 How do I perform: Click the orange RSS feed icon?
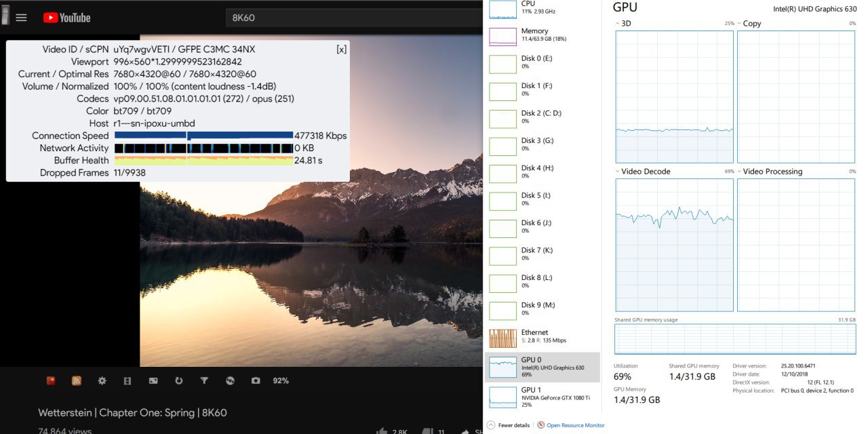click(x=77, y=381)
